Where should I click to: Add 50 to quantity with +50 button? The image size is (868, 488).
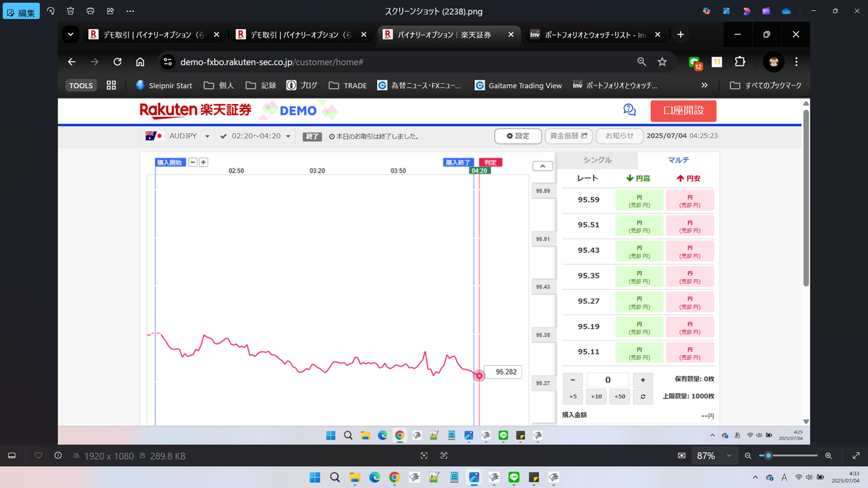[x=619, y=396]
